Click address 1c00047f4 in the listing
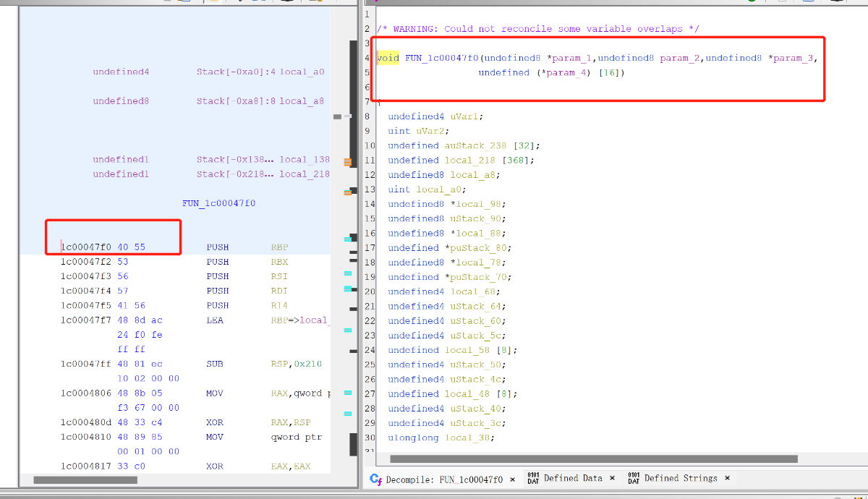Viewport: 868px width, 499px height. (86, 291)
